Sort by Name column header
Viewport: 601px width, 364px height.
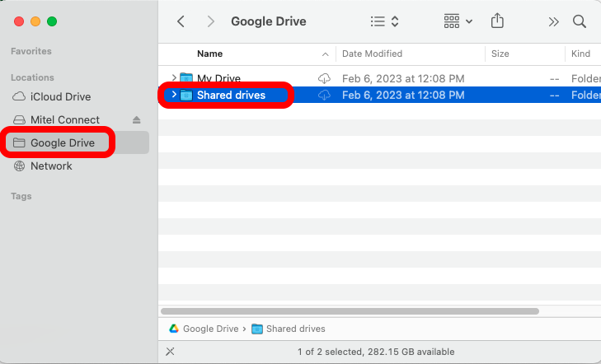tap(209, 54)
